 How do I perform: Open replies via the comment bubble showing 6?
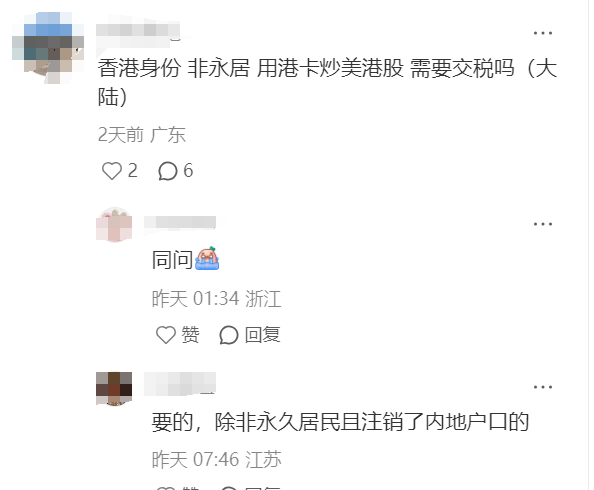pos(167,171)
